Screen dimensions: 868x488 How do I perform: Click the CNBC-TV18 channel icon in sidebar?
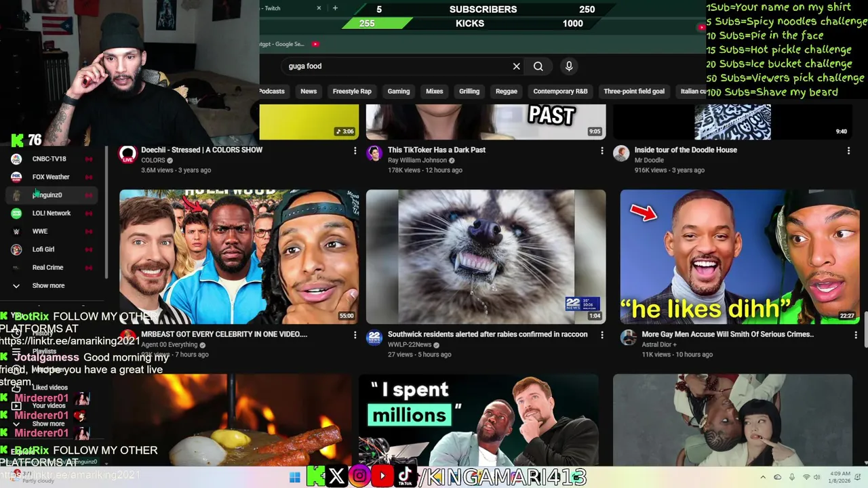pyautogui.click(x=16, y=159)
